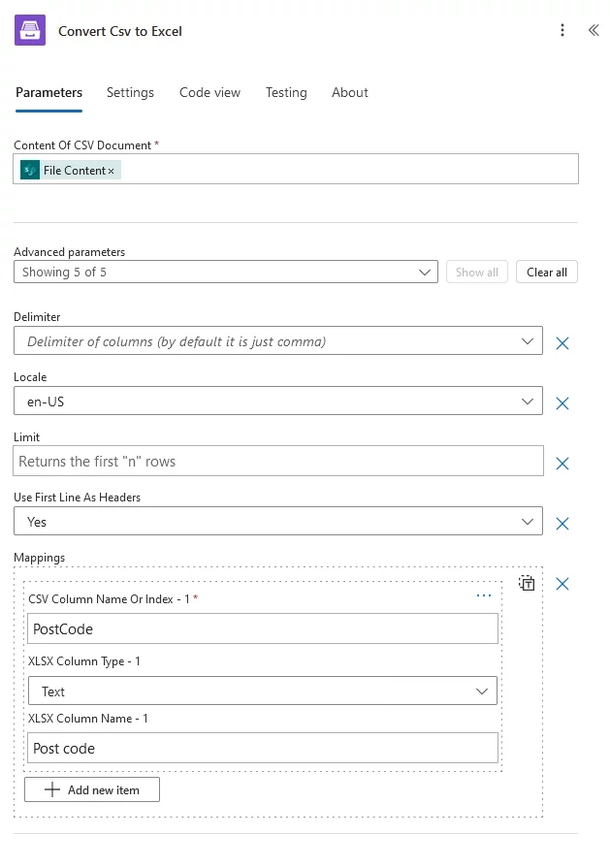Open Use First Line As Headers dropdown
This screenshot has height=868, width=610.
[x=278, y=521]
